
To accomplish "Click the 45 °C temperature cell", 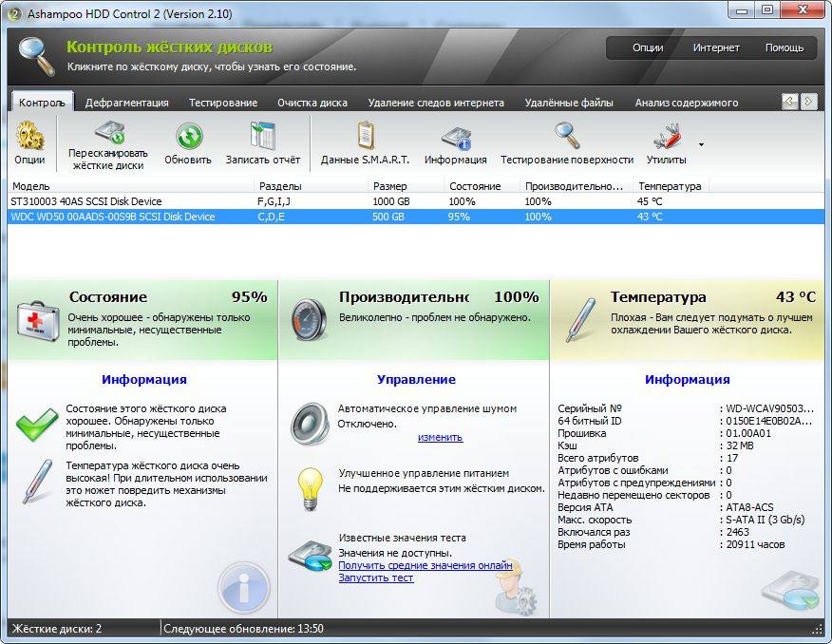I will click(650, 201).
